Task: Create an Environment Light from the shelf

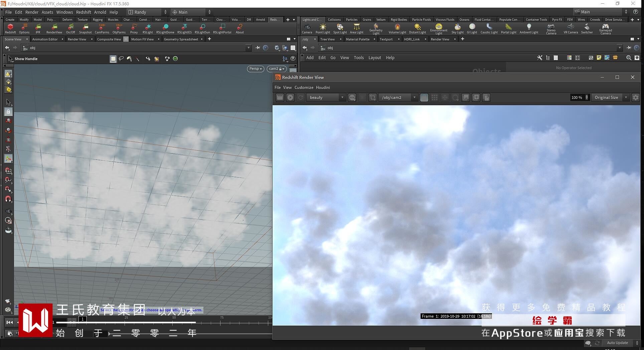Action: tap(439, 29)
